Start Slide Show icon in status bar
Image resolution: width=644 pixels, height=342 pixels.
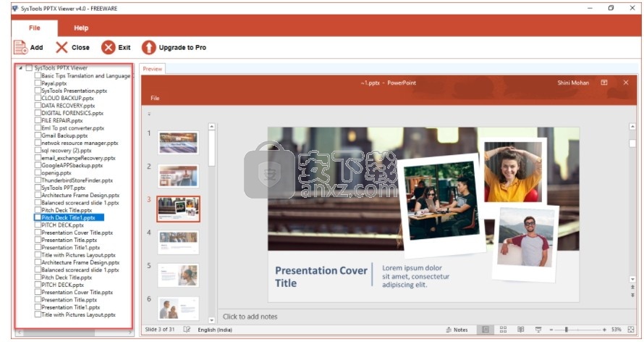coord(538,330)
